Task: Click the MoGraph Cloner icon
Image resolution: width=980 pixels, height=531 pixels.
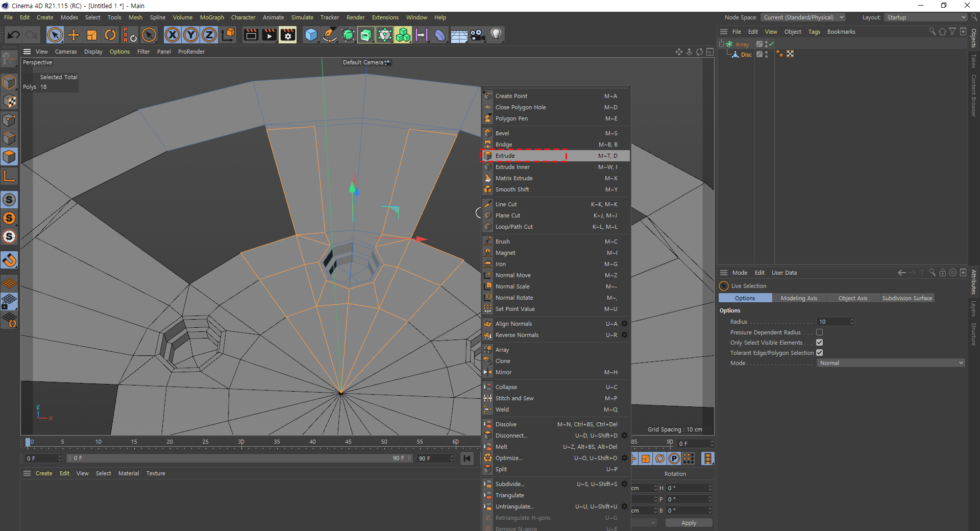Action: [403, 35]
